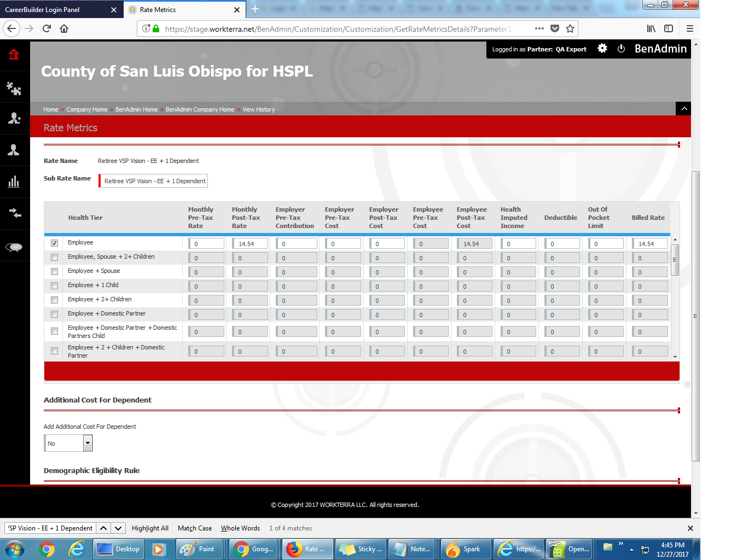The width and height of the screenshot is (743, 560).
Task: Click the Employee Monthly Post-Tax Rate field
Action: pos(251,244)
